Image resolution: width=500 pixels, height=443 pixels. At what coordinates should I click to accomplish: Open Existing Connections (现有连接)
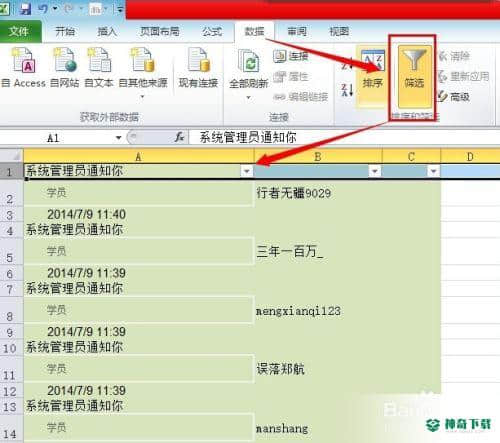[198, 68]
